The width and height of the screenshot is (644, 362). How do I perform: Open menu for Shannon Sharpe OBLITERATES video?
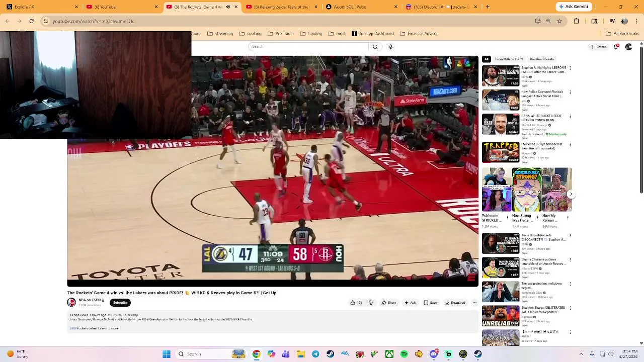(570, 308)
